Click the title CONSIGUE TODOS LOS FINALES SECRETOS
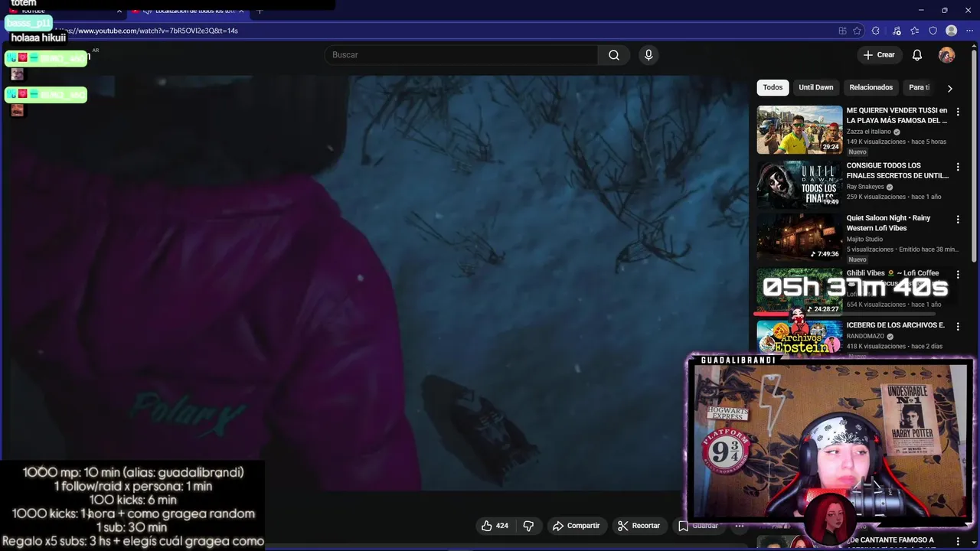 click(x=897, y=171)
